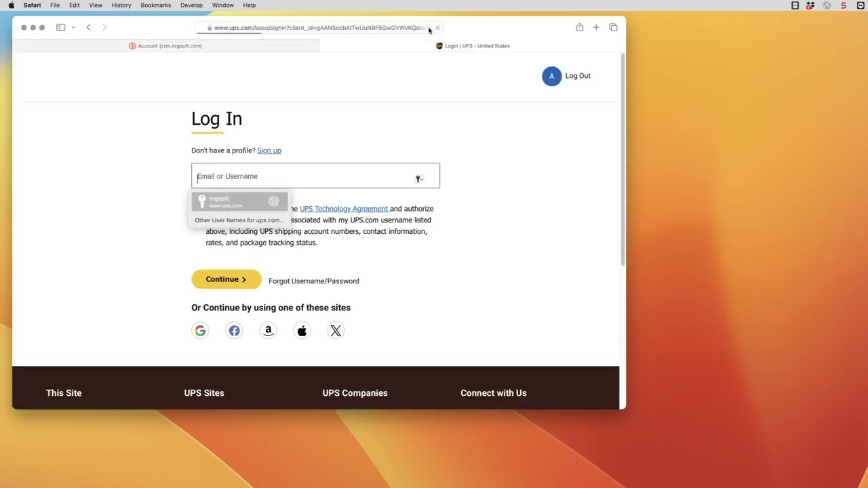Add a new tab
The height and width of the screenshot is (488, 868).
pos(596,28)
